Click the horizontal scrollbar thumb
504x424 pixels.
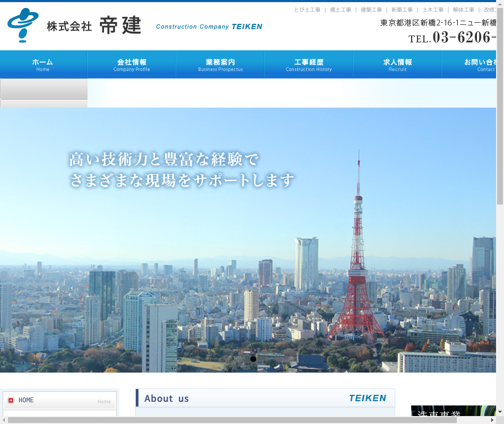coord(232,420)
